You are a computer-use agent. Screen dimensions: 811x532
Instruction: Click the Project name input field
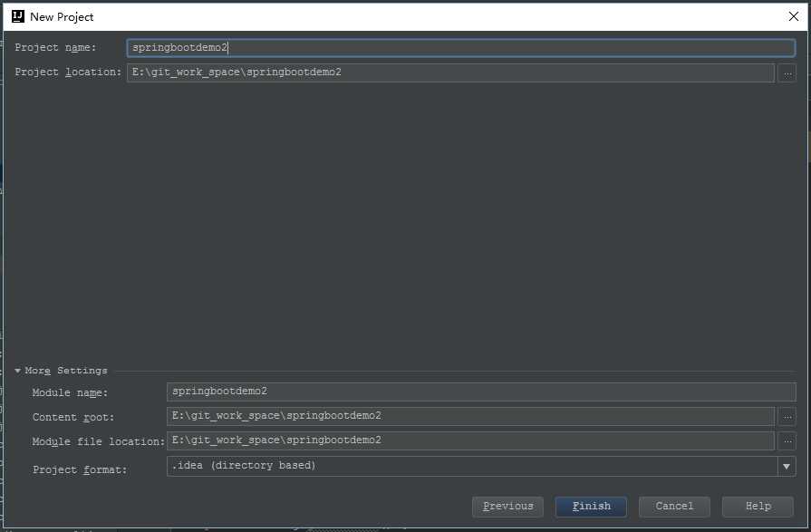[x=461, y=48]
